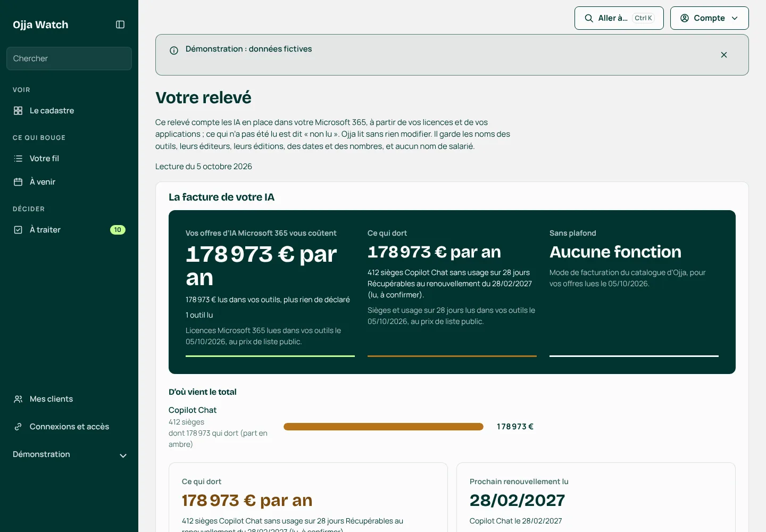Click "Lecture du 5 octobre 2026" text
The height and width of the screenshot is (532, 766).
204,167
